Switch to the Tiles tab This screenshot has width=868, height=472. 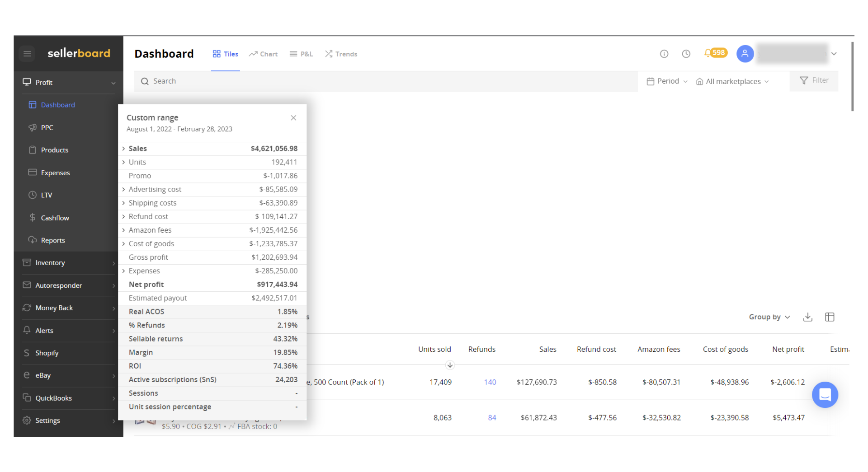click(x=225, y=54)
